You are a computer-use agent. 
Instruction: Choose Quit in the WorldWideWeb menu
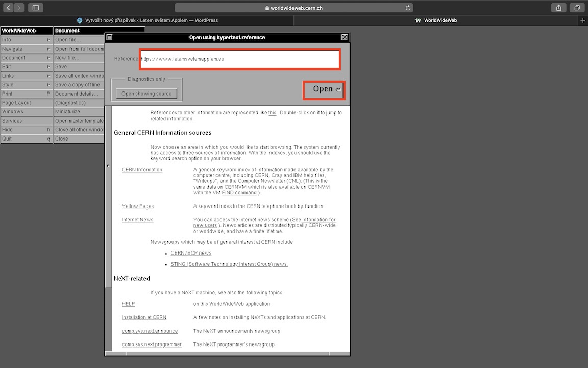(26, 139)
